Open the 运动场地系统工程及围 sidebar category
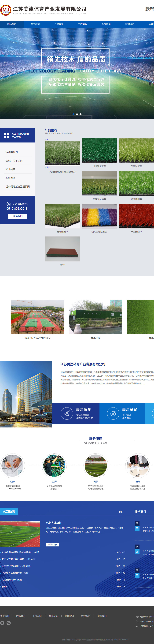The width and height of the screenshot is (154, 644). coord(18,186)
